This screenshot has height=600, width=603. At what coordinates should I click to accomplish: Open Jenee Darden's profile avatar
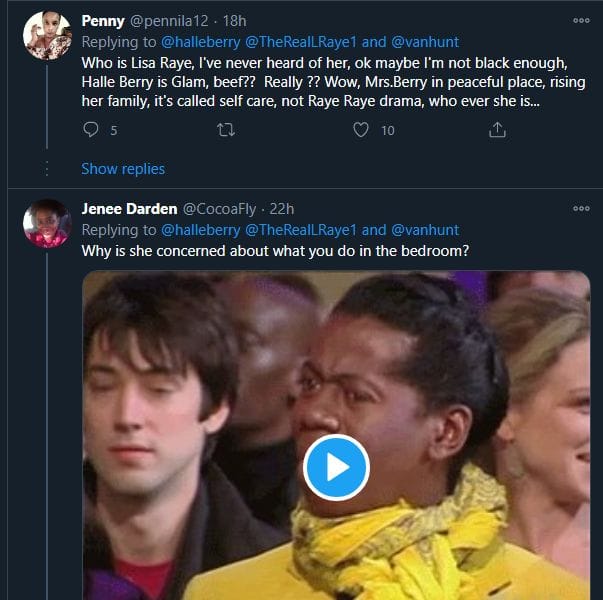coord(46,223)
